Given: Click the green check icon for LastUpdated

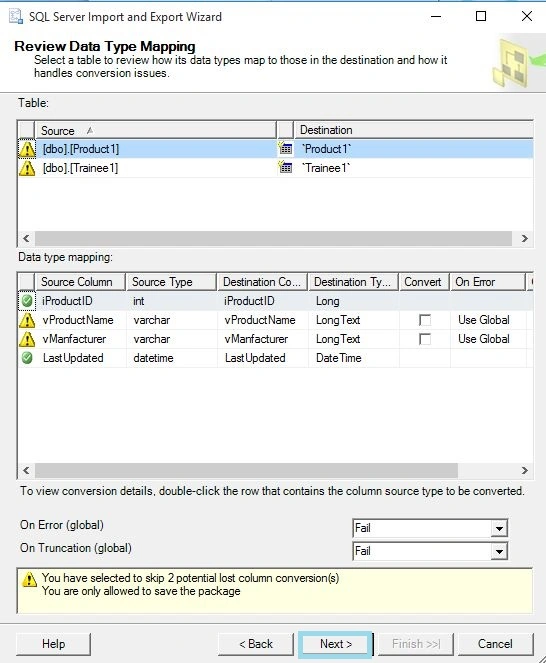Looking at the screenshot, I should (x=27, y=358).
